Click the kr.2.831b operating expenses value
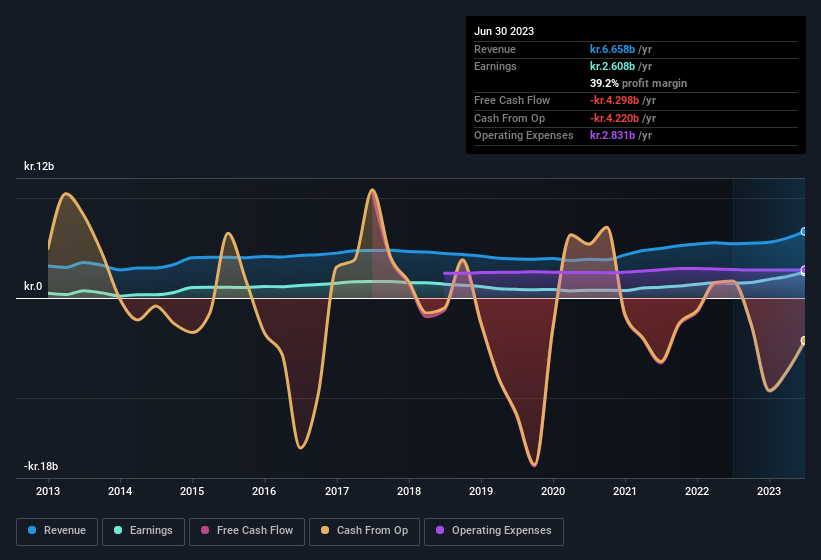Screen dimensions: 821x560 612,136
